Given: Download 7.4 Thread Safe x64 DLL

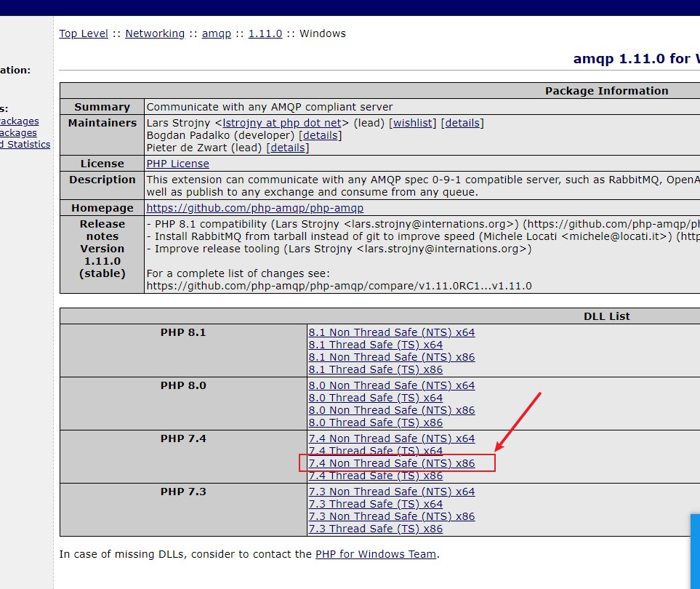Looking at the screenshot, I should click(x=376, y=450).
